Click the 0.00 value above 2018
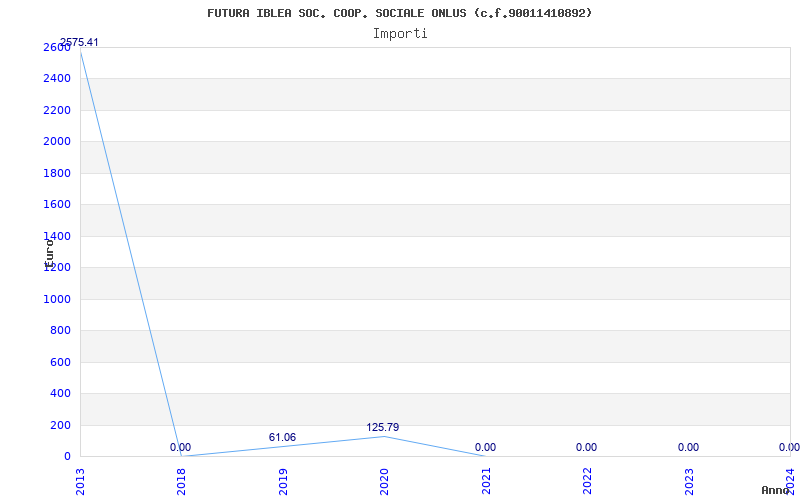Viewport: 800px width, 500px height. point(181,447)
